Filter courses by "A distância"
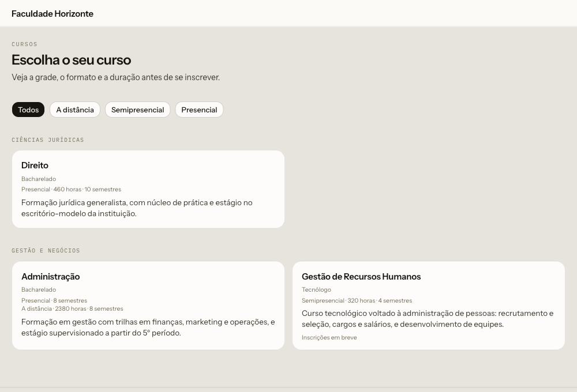This screenshot has width=577, height=392. (x=75, y=110)
